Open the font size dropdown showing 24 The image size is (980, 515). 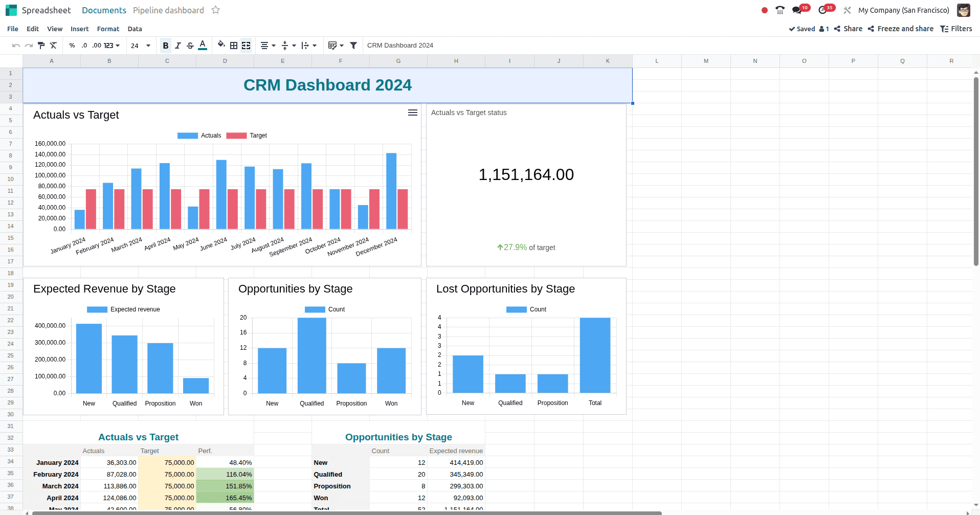pyautogui.click(x=141, y=45)
